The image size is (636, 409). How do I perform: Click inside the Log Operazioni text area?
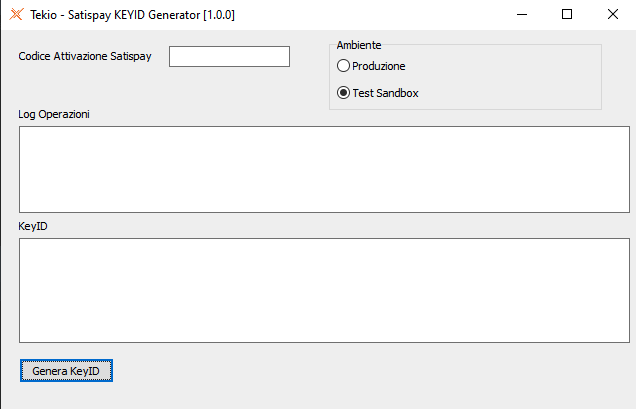click(323, 169)
